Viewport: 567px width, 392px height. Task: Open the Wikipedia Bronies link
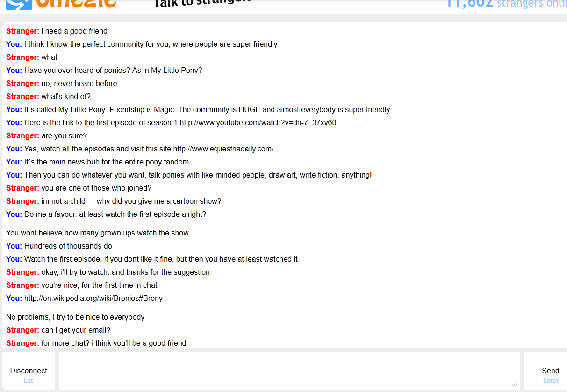click(x=93, y=299)
